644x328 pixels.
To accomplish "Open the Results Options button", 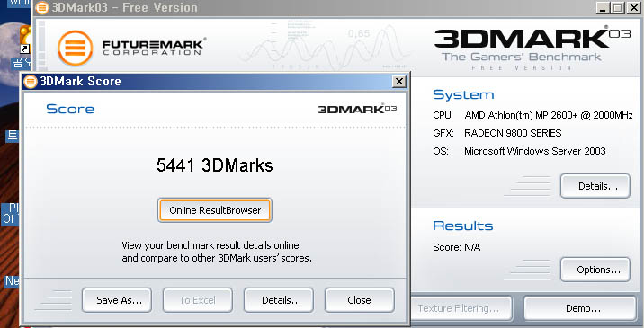I will pos(595,270).
